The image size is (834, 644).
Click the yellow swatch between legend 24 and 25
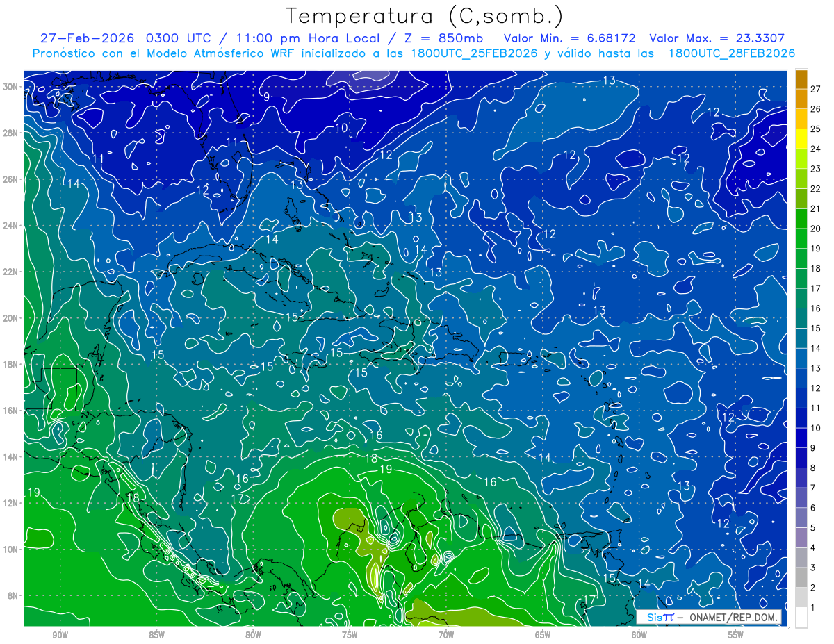[801, 139]
